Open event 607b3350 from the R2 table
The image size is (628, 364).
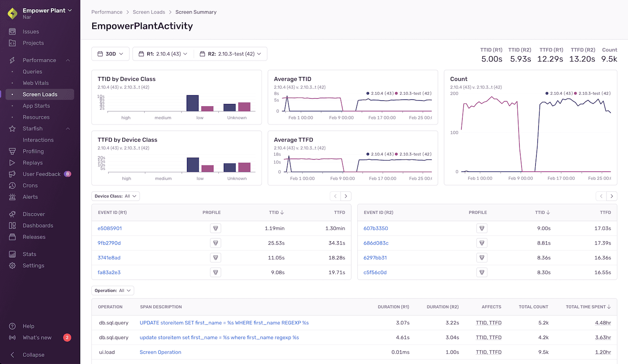tap(376, 228)
